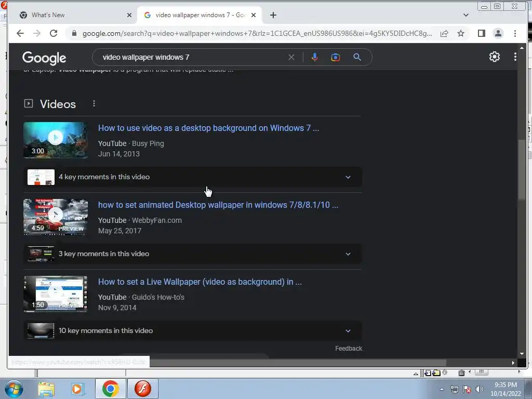This screenshot has width=532, height=399.
Task: Open the Windows Start button
Action: click(14, 389)
